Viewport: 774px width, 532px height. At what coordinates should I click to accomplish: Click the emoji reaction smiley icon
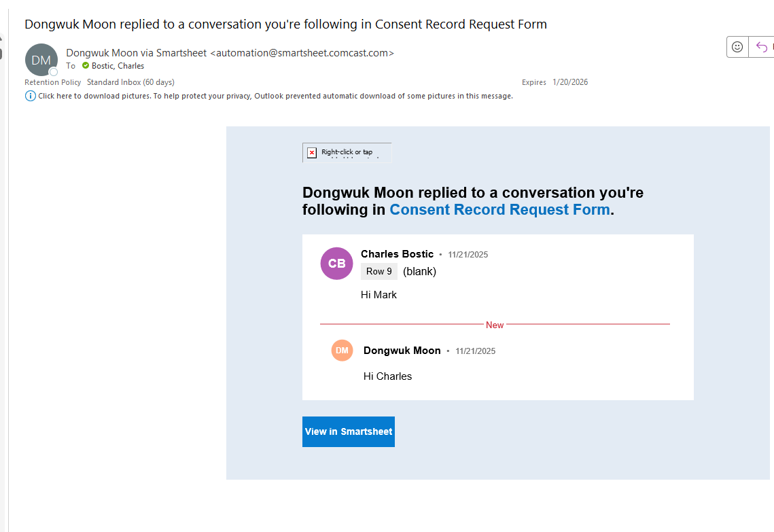(x=737, y=47)
